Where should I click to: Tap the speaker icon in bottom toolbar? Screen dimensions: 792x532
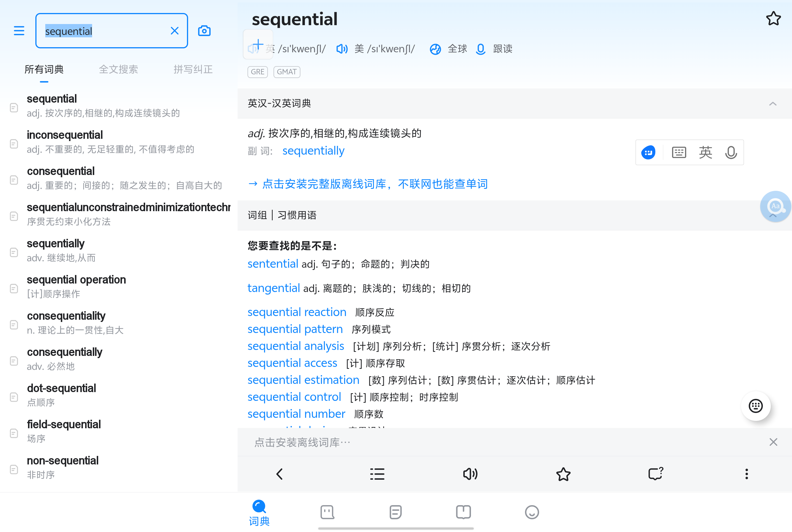[470, 474]
